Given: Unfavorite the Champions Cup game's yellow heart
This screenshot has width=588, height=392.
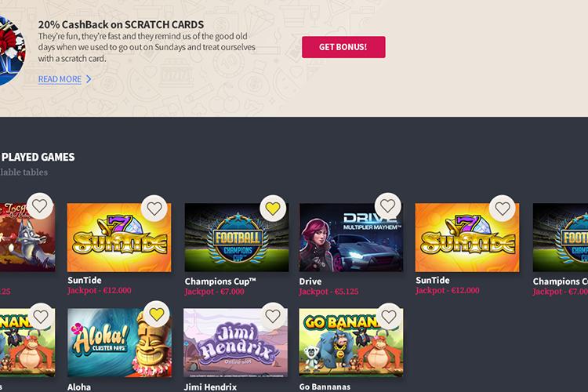Looking at the screenshot, I should point(273,209).
